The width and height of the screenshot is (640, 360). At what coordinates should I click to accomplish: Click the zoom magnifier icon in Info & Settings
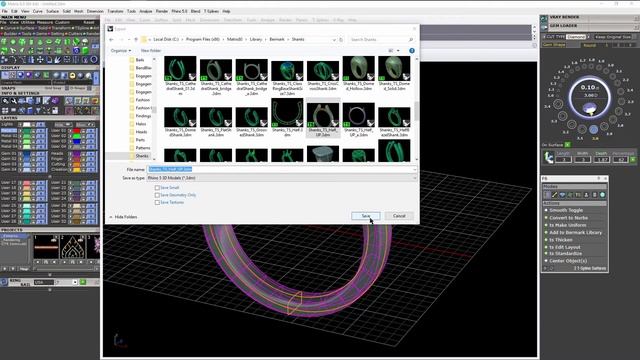[x=5, y=100]
